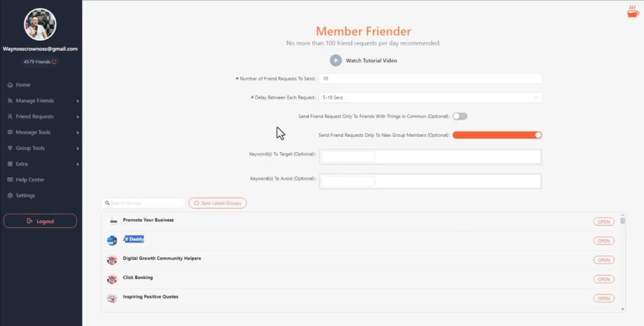
Task: Select Inspiring Positive Quotes group name
Action: [x=150, y=297]
